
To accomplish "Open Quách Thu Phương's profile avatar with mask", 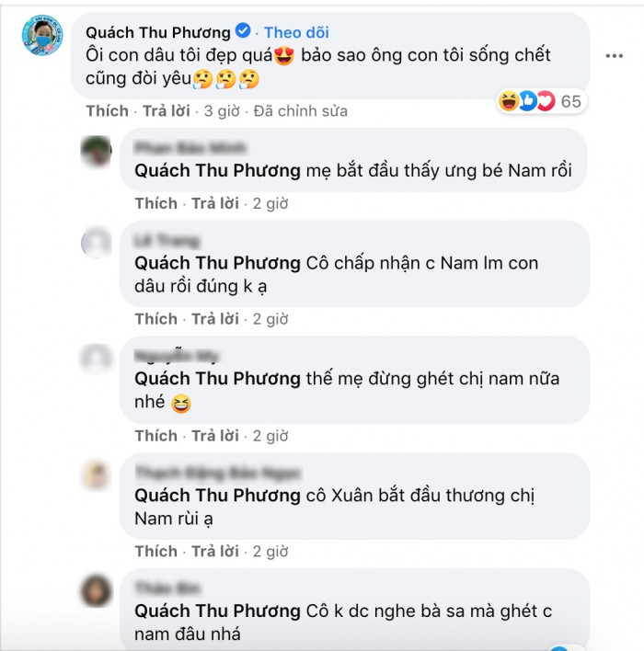I will (42, 35).
